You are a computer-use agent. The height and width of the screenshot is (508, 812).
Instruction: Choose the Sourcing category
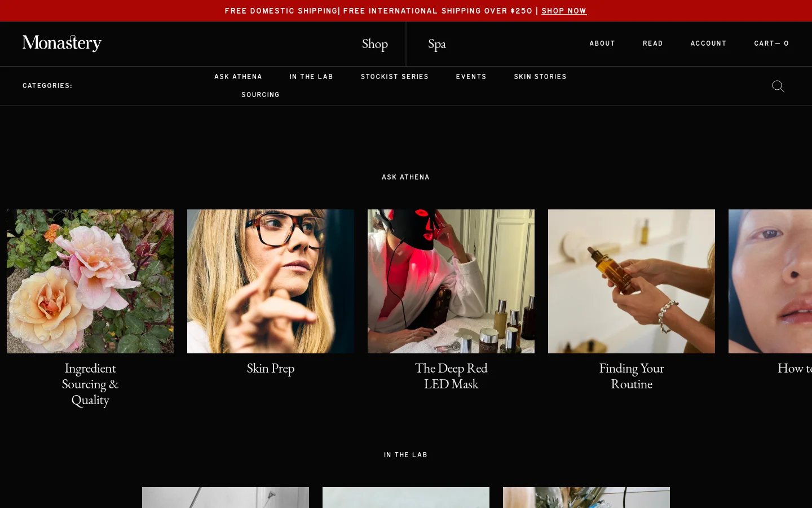click(x=261, y=95)
